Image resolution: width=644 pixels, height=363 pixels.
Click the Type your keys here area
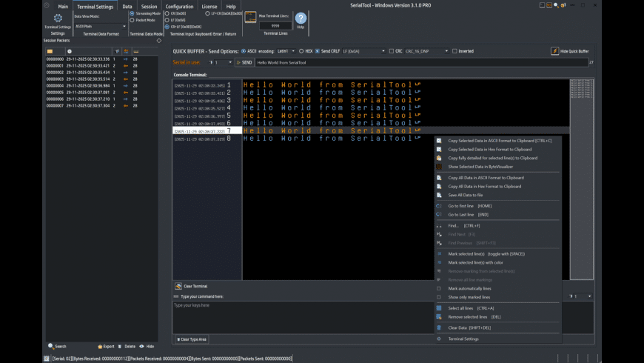pyautogui.click(x=303, y=317)
